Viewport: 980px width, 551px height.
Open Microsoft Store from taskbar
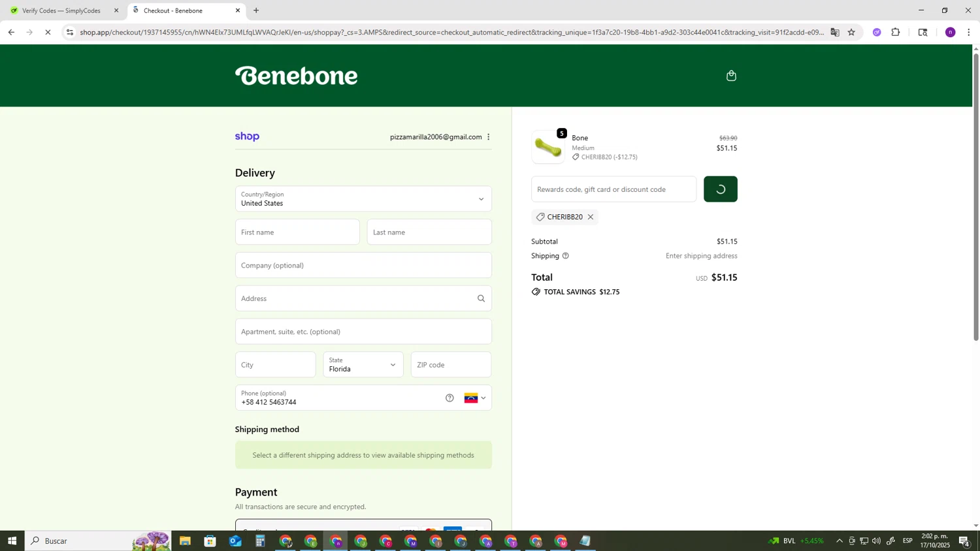[210, 541]
